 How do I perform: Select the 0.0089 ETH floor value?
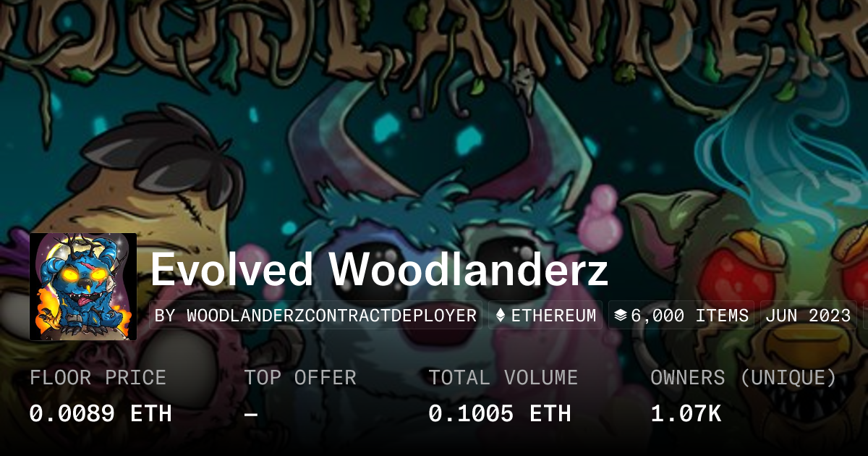tap(101, 414)
